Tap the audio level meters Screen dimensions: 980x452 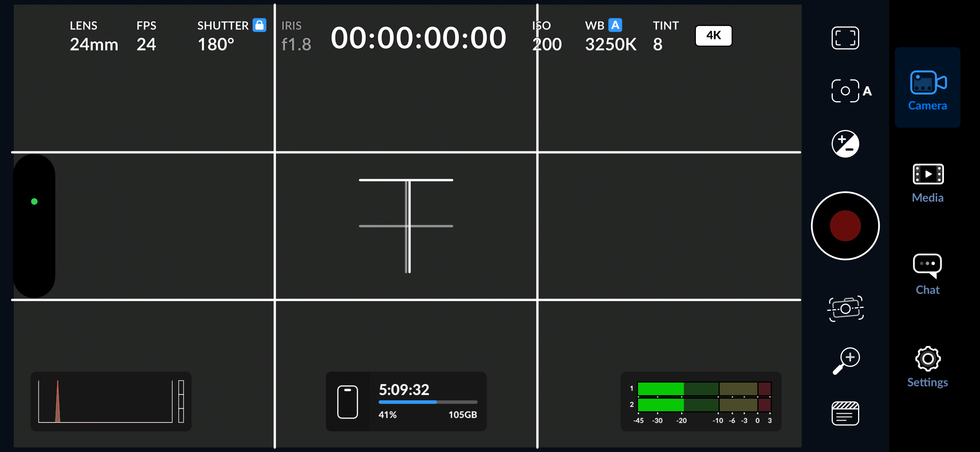coord(701,401)
